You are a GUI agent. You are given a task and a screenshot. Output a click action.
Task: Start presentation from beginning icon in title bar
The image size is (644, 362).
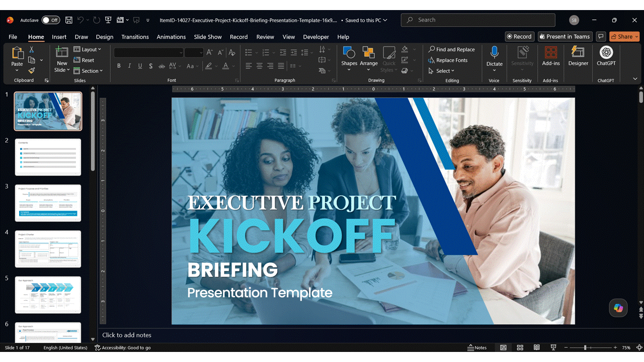click(x=108, y=20)
